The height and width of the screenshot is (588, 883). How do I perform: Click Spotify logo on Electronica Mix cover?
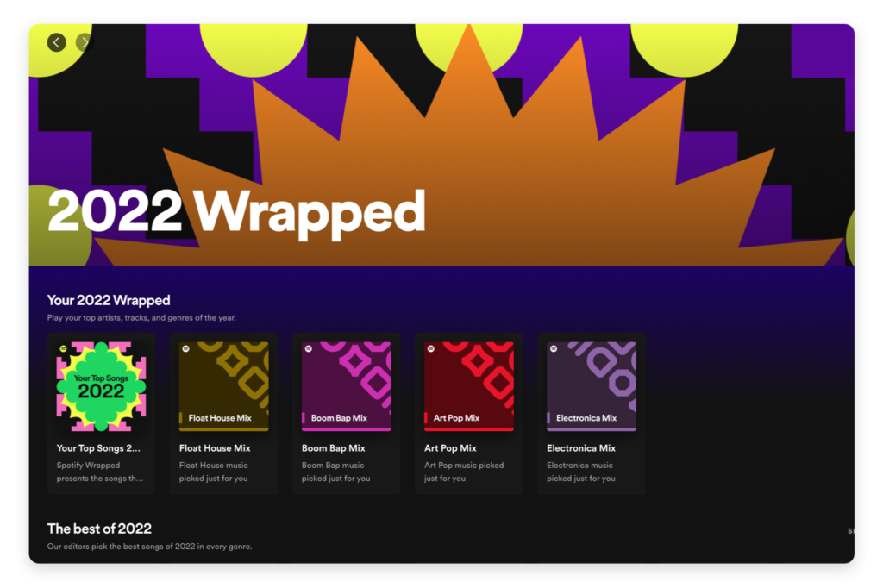tap(554, 348)
